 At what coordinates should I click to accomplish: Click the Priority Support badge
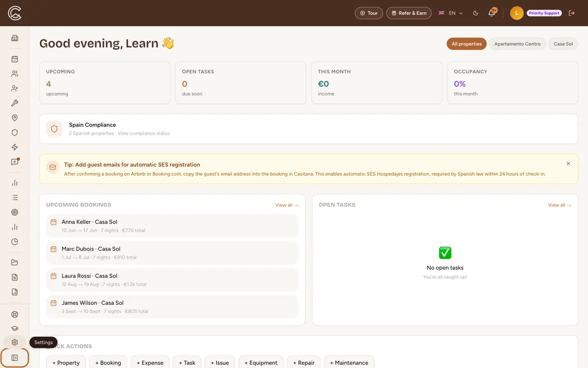click(544, 13)
